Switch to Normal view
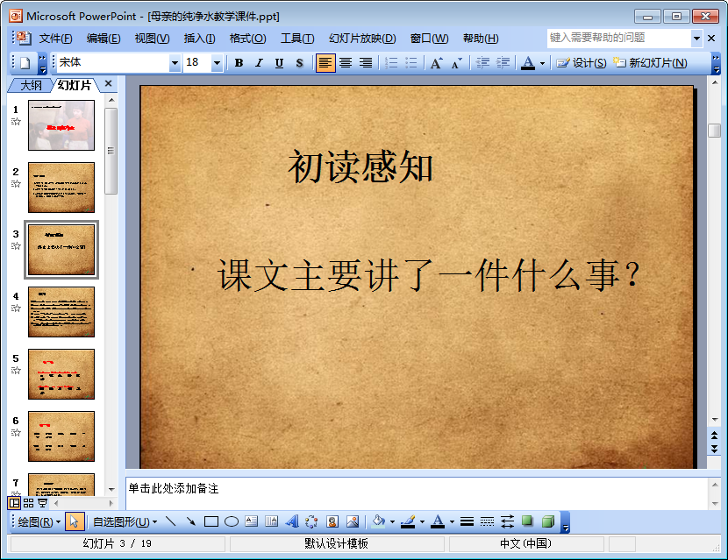 tap(14, 503)
